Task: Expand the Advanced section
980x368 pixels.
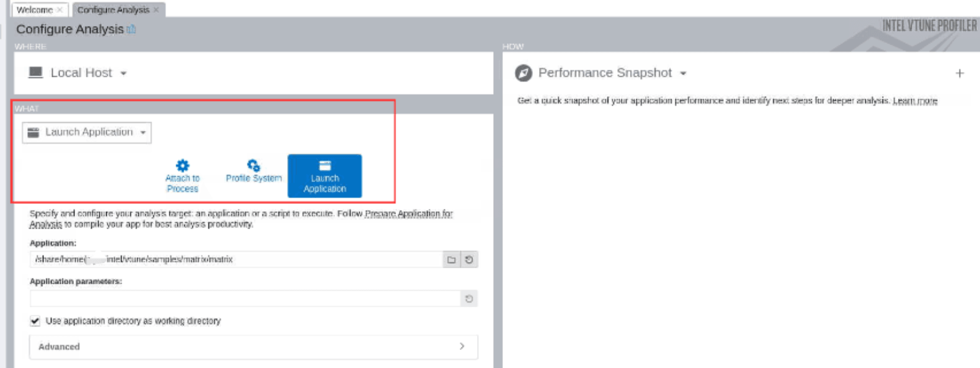Action: click(x=254, y=347)
